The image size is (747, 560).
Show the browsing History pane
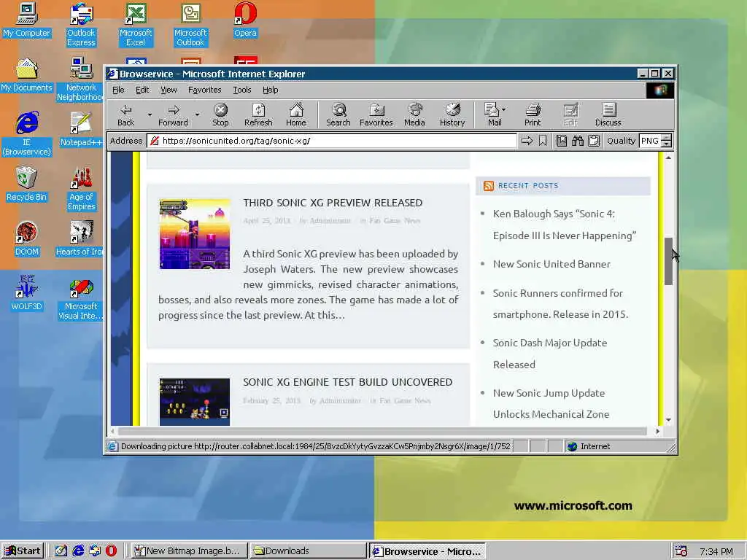click(452, 114)
